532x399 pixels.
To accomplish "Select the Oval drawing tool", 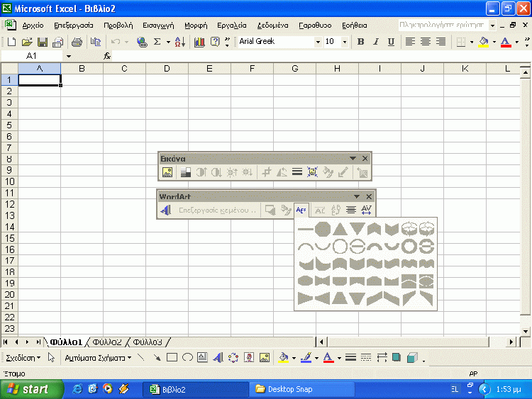I will 187,357.
